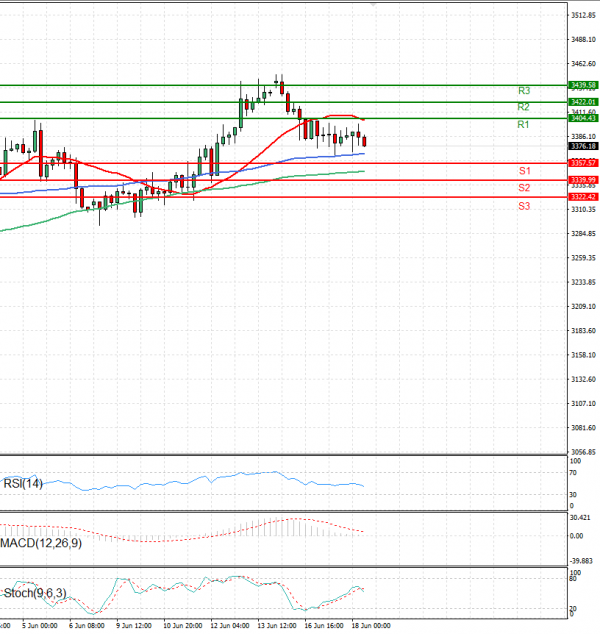Image resolution: width=600 pixels, height=634 pixels.
Task: Click the 3183.60 price axis value
Action: tap(583, 331)
